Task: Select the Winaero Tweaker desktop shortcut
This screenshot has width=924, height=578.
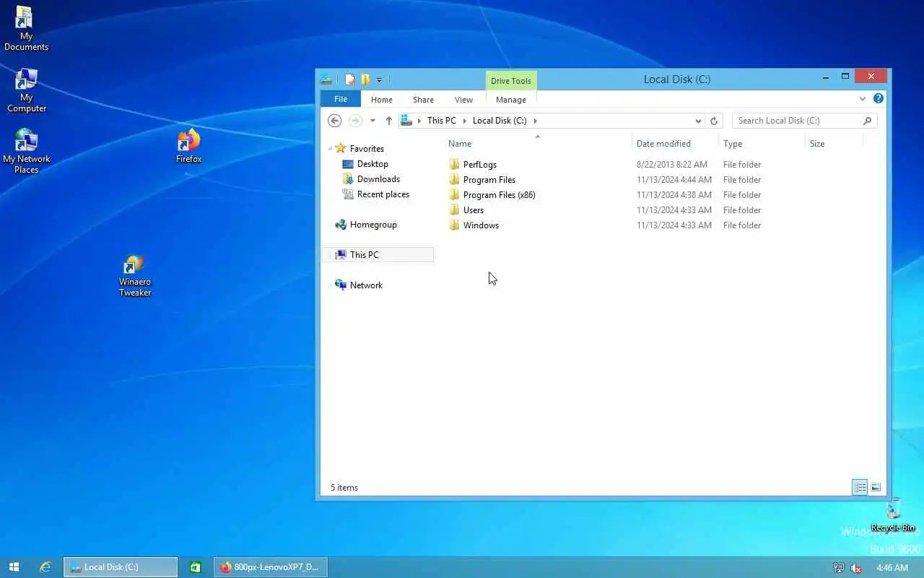Action: [x=135, y=275]
